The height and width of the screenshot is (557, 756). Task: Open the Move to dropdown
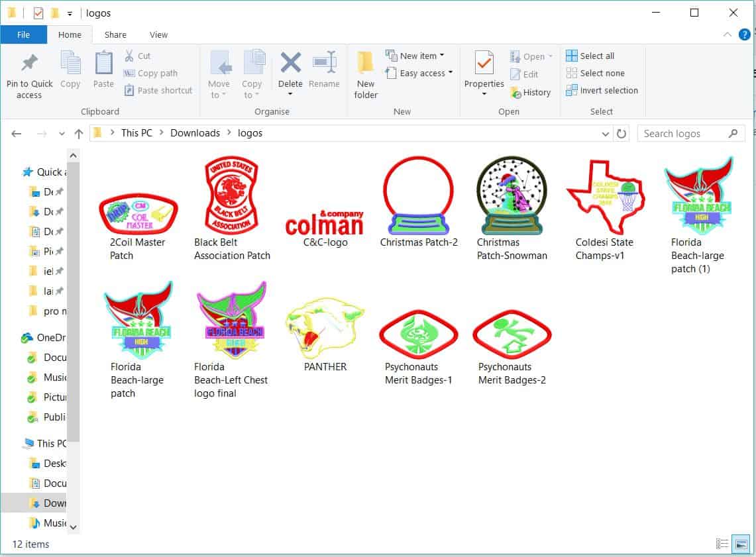click(x=219, y=73)
